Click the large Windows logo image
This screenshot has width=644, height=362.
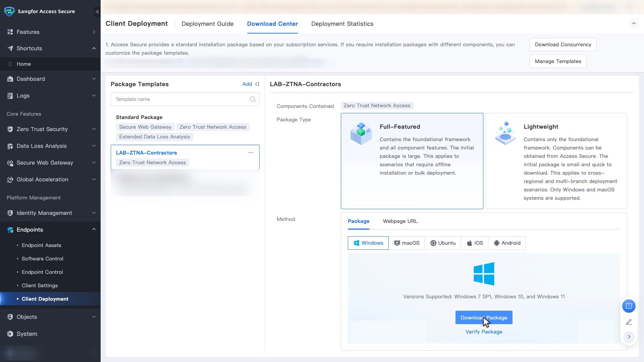click(x=484, y=274)
